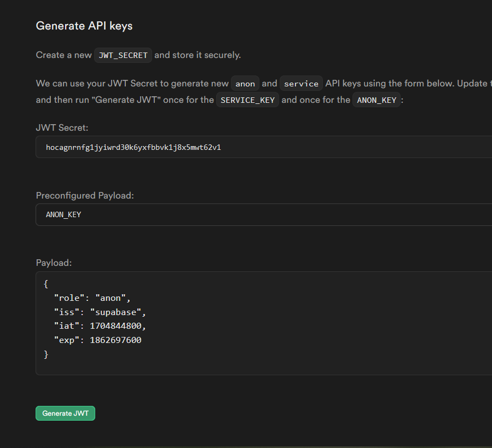Click inside the Payload JSON text area
Screen dimensions: 492x448
(264, 323)
